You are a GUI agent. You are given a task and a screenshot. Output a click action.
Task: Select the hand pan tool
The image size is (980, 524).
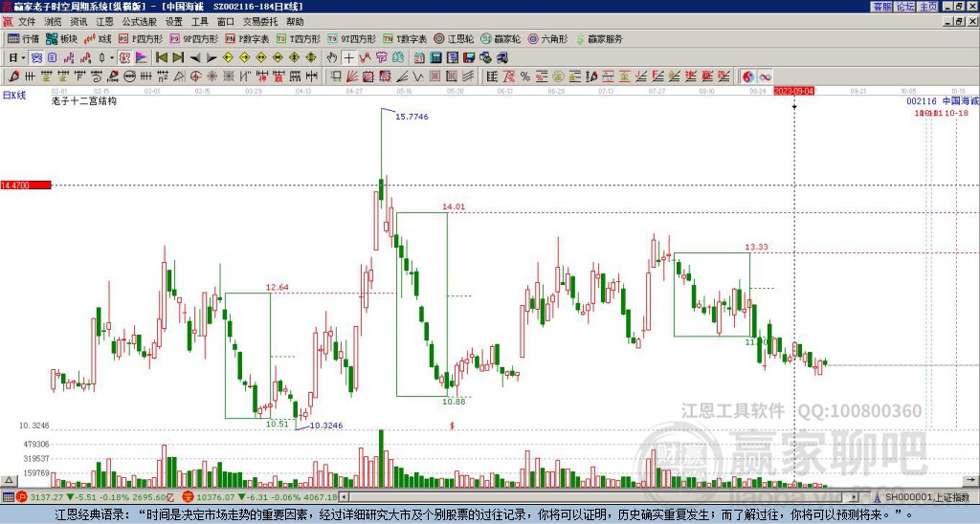point(332,57)
